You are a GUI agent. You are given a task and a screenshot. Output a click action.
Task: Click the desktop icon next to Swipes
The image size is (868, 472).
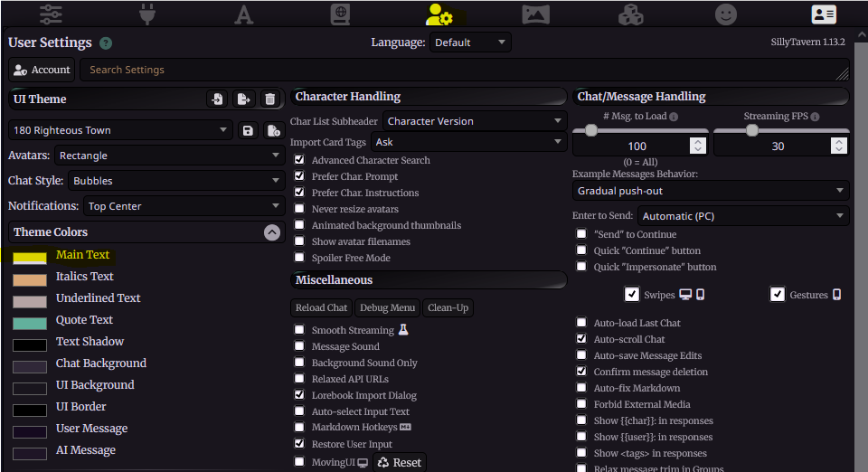(x=685, y=295)
